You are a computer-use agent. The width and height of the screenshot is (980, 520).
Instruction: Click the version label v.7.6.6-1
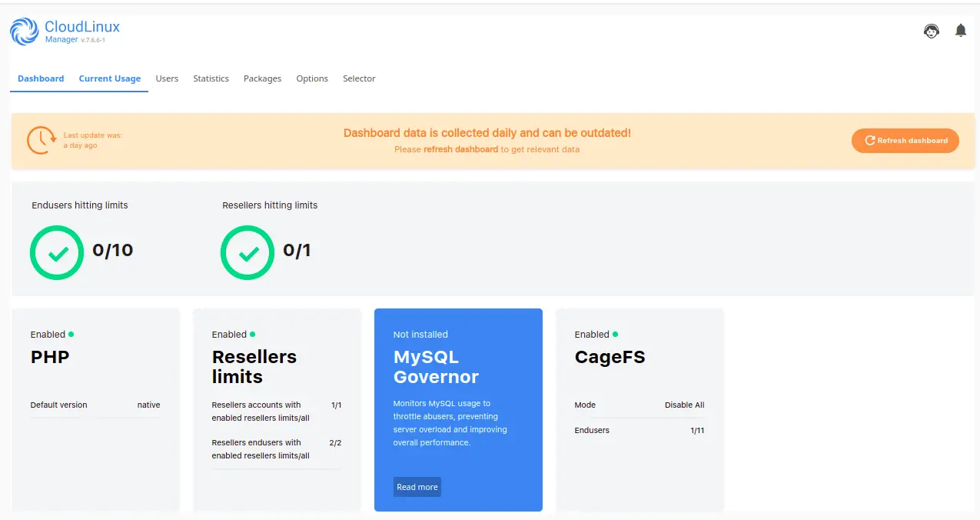click(x=92, y=40)
